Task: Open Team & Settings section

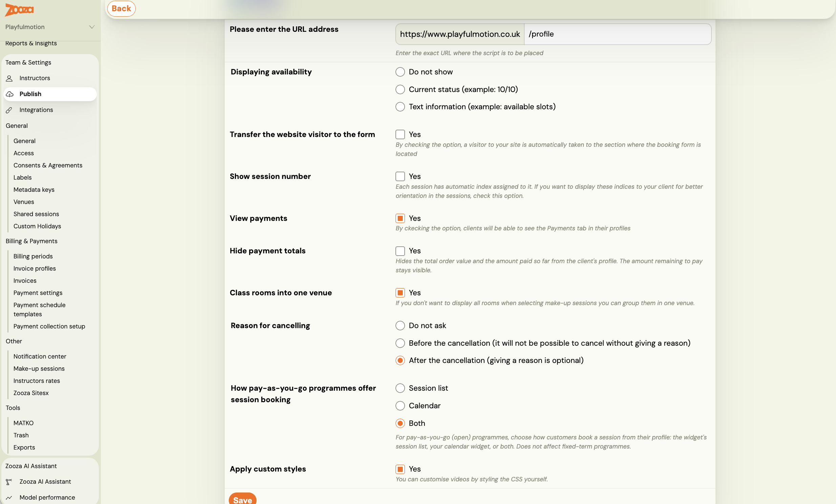Action: point(28,63)
